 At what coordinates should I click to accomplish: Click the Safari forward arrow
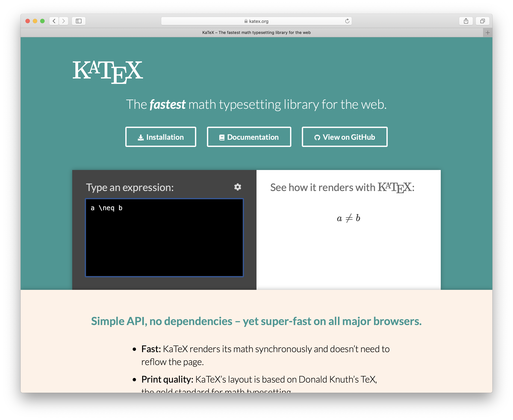pos(64,21)
